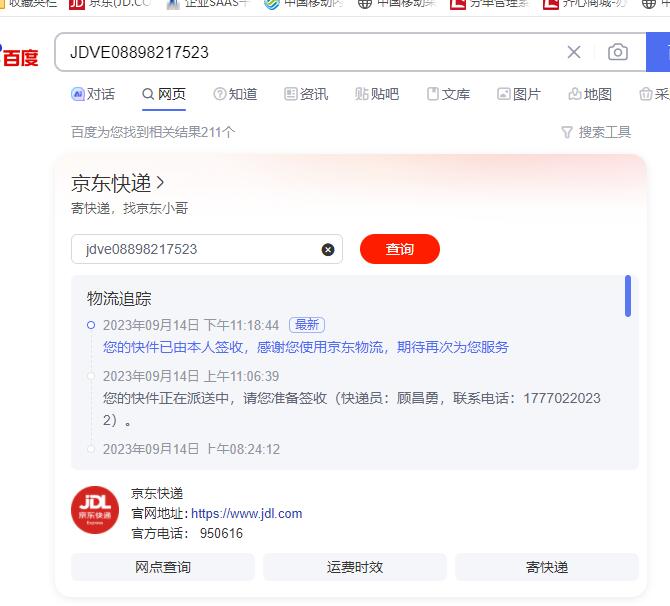Open image search camera icon
The width and height of the screenshot is (670, 606).
tap(617, 52)
